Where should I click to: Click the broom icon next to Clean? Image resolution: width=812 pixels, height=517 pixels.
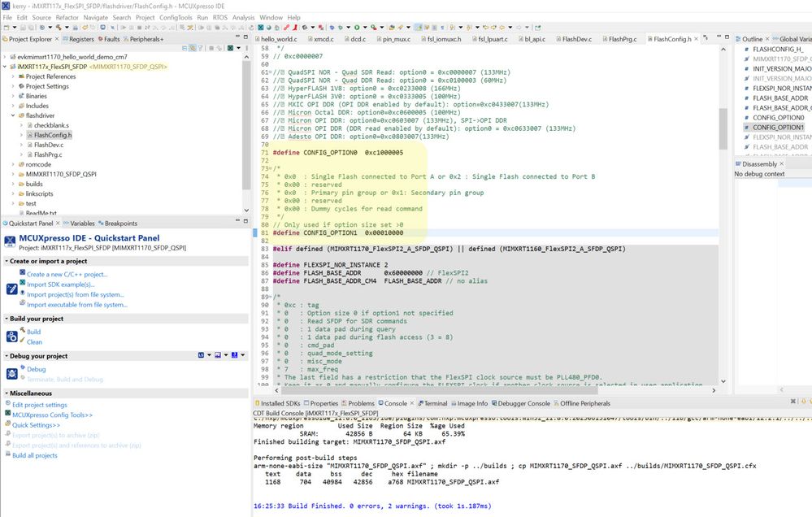coord(22,340)
